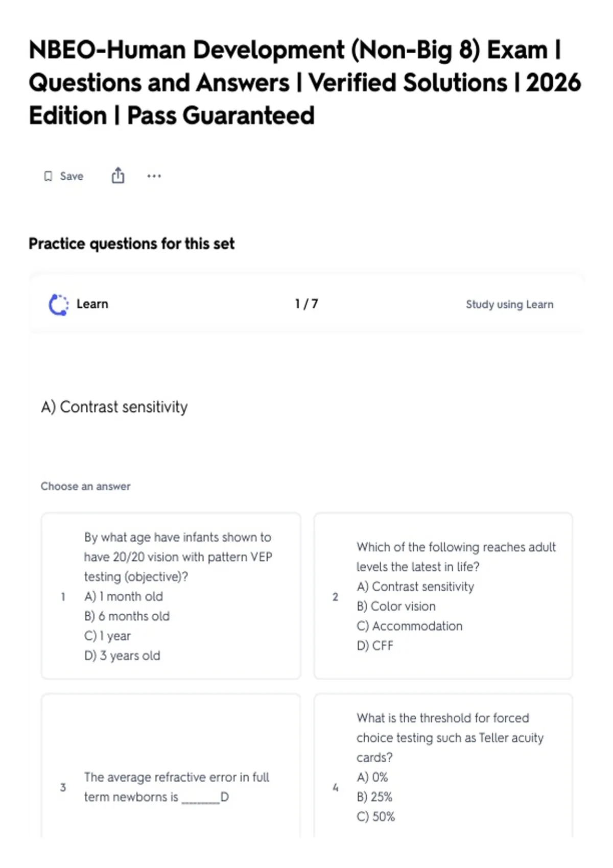Click the bookmark Save icon
Viewport: 613px width, 868px height.
48,176
